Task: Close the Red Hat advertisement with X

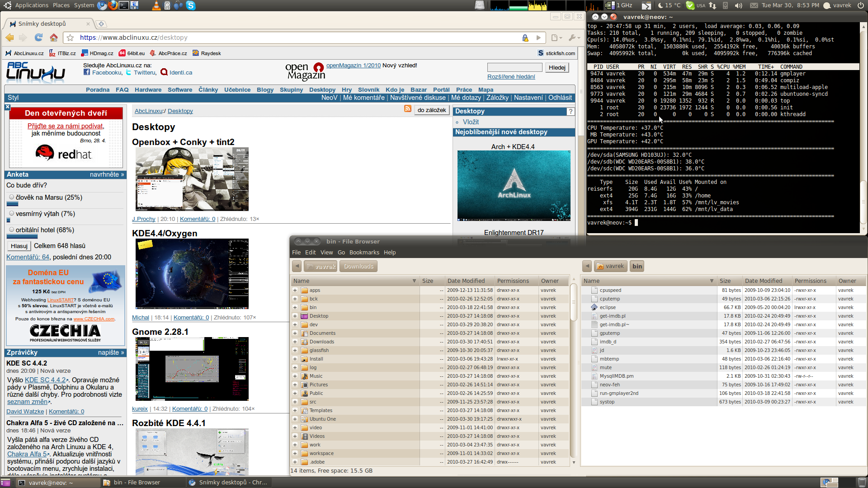Action: pos(8,107)
